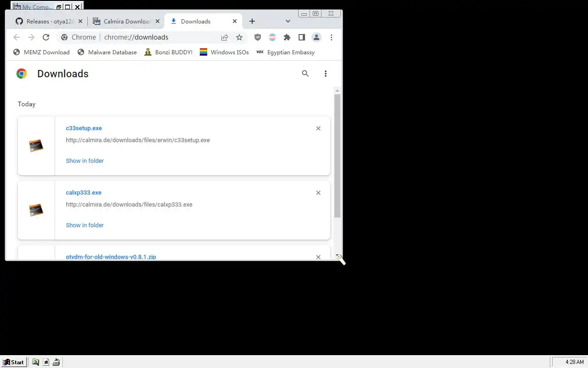Screen dimensions: 588x368
Task: Open the Downloads page more-actions menu
Action: click(325, 74)
